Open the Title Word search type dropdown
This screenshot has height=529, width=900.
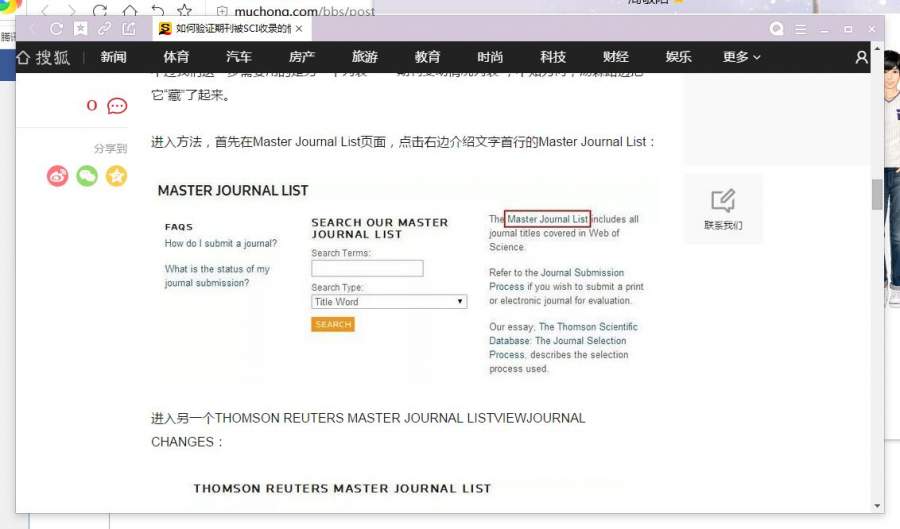point(388,301)
